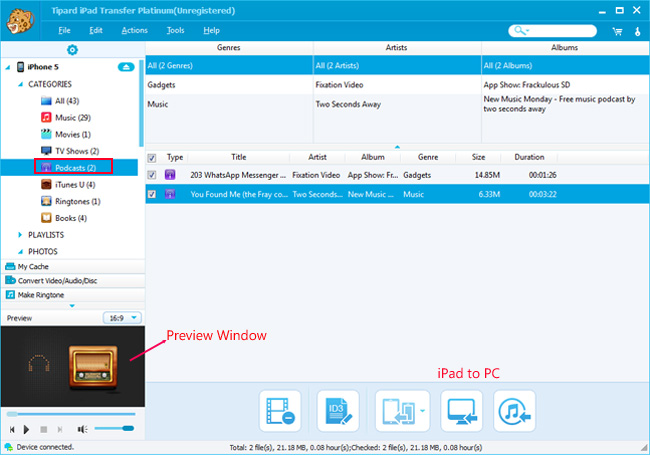Sort the list by Title column
Image resolution: width=650 pixels, height=455 pixels.
[x=238, y=157]
